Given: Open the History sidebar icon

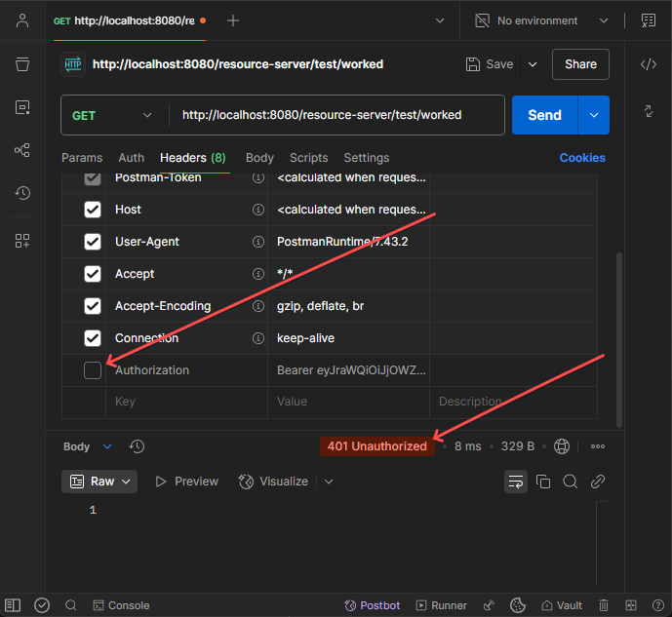Looking at the screenshot, I should (22, 193).
